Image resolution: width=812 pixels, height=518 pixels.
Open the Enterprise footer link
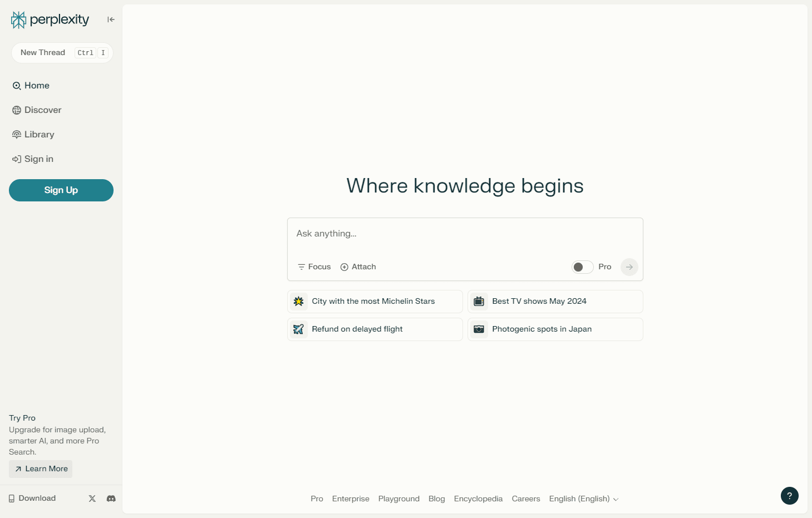coord(351,499)
